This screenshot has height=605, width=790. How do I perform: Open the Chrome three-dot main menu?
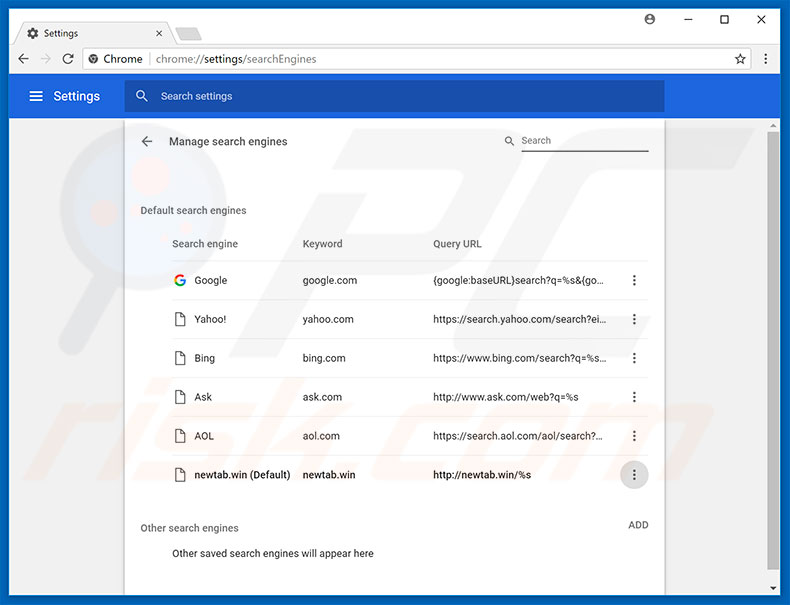pos(765,59)
